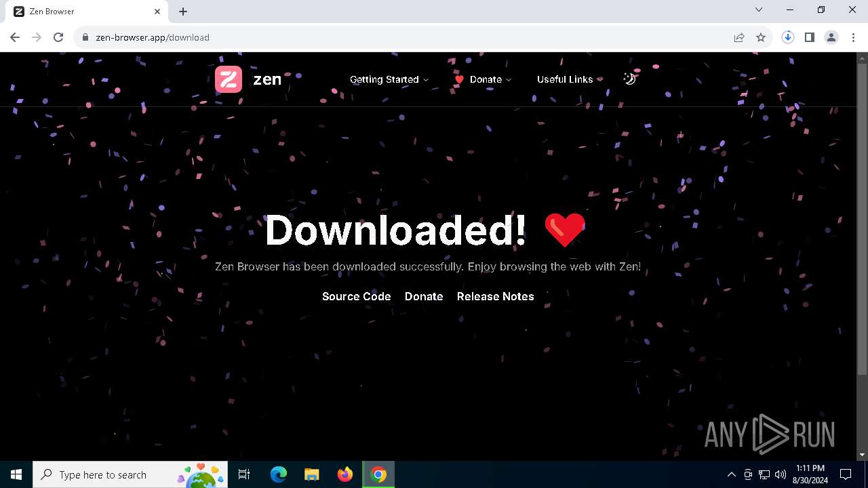
Task: Click the heart icon beside Donate
Action: [459, 79]
